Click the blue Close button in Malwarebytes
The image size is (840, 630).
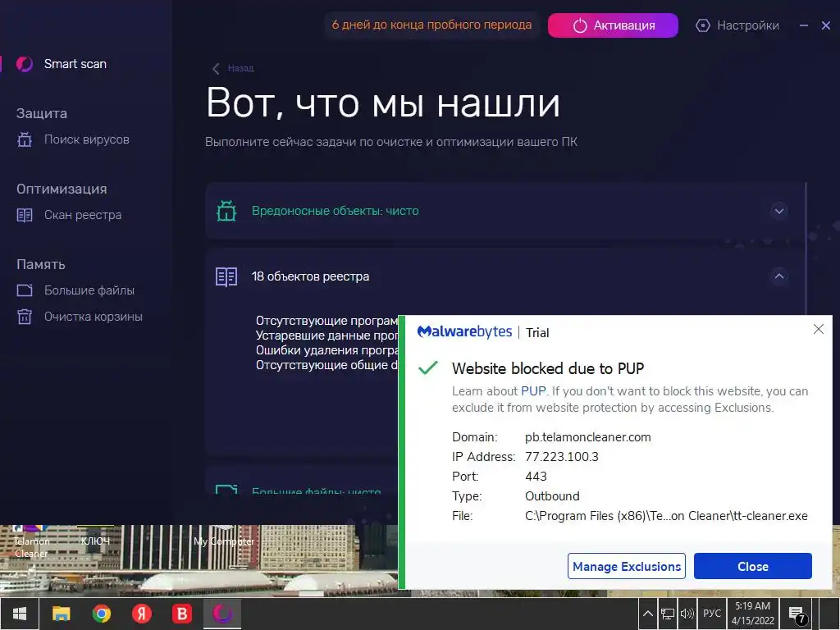click(x=753, y=566)
